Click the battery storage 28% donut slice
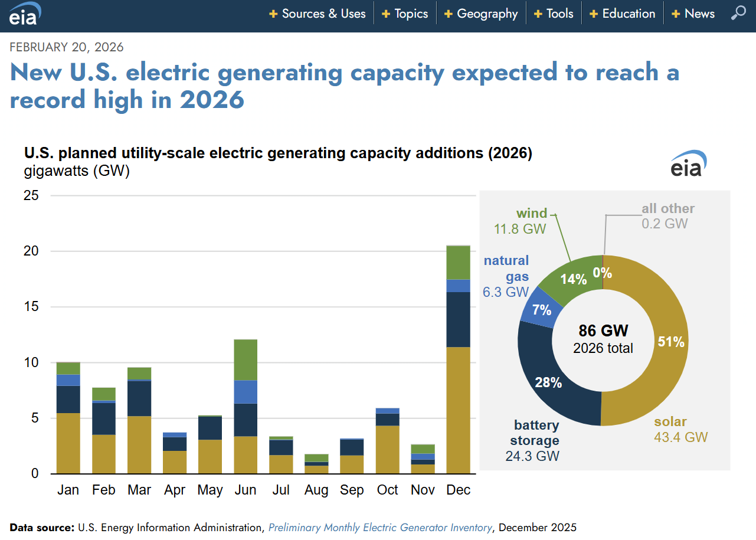 [x=548, y=382]
